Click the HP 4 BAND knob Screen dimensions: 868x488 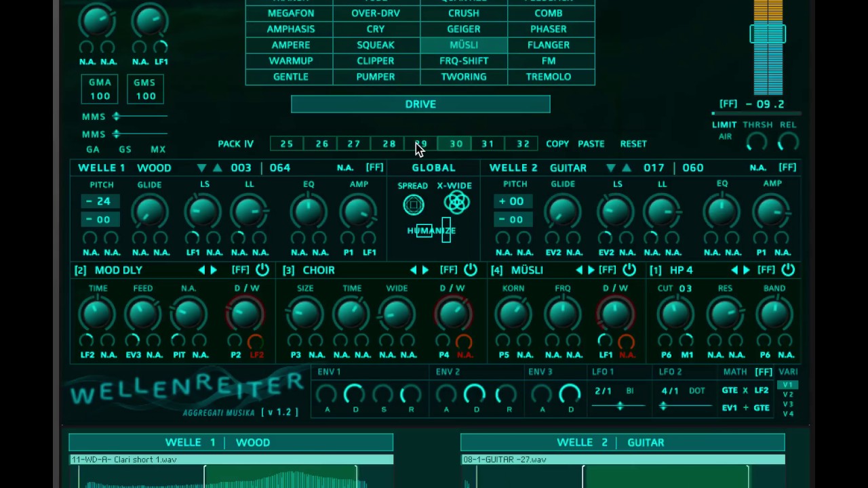point(774,314)
